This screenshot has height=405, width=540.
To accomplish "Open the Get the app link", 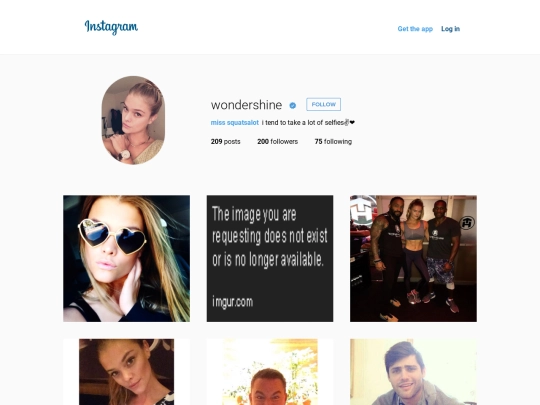I will 415,29.
